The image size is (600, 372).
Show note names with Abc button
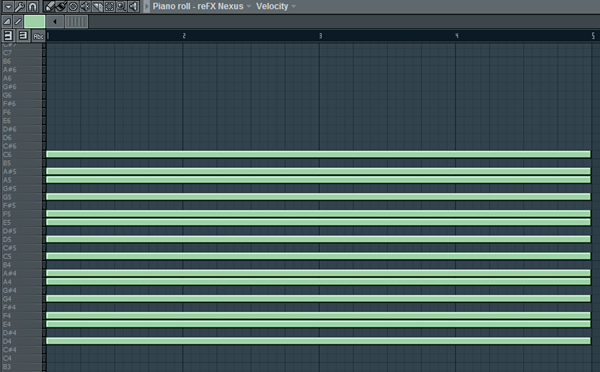[38, 36]
